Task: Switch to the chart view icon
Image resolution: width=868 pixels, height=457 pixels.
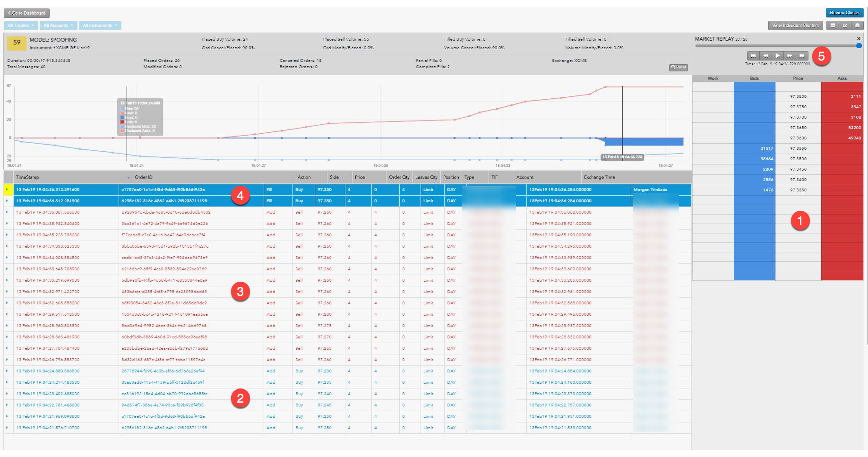Action: [845, 26]
